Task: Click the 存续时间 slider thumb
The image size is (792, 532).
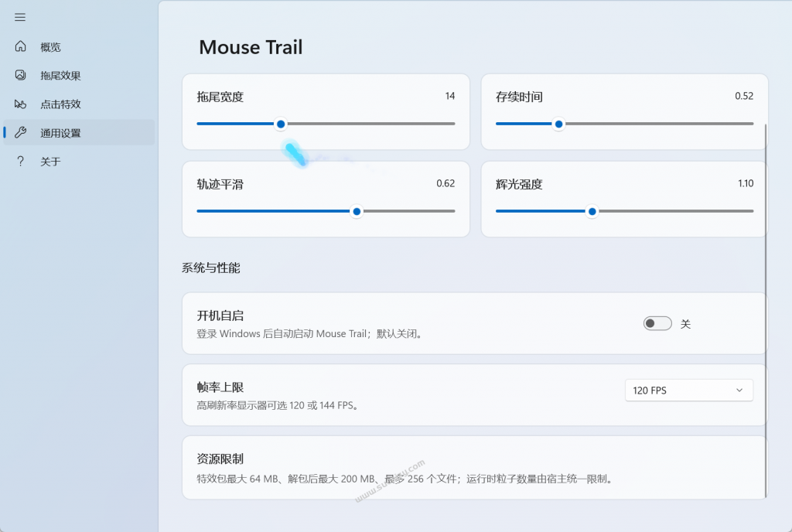Action: coord(558,124)
